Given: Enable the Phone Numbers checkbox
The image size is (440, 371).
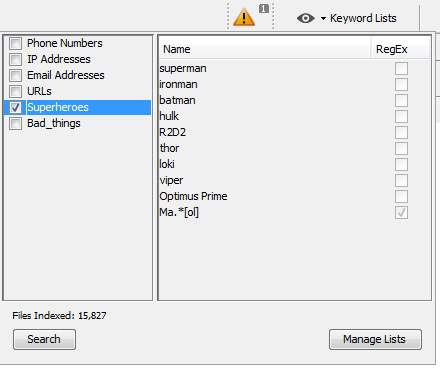Looking at the screenshot, I should click(x=15, y=43).
